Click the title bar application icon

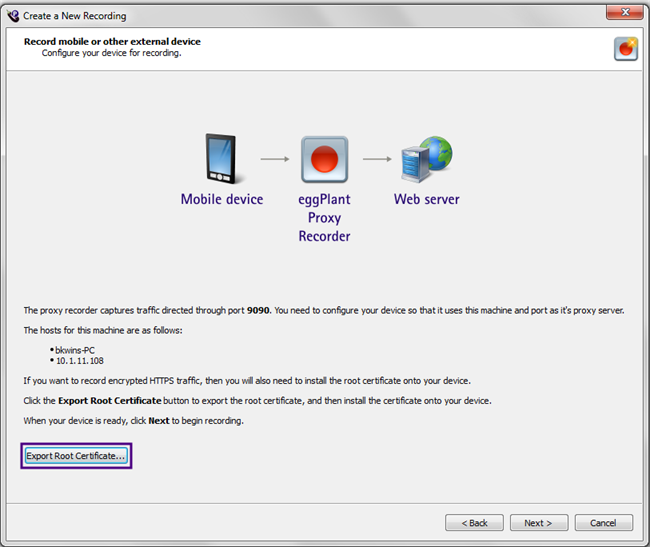tap(12, 16)
